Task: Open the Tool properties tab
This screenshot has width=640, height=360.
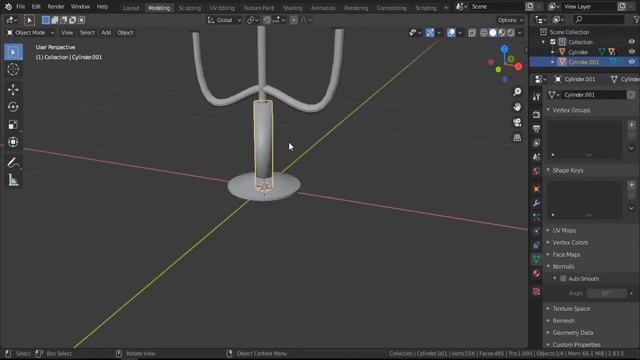Action: coord(536,97)
